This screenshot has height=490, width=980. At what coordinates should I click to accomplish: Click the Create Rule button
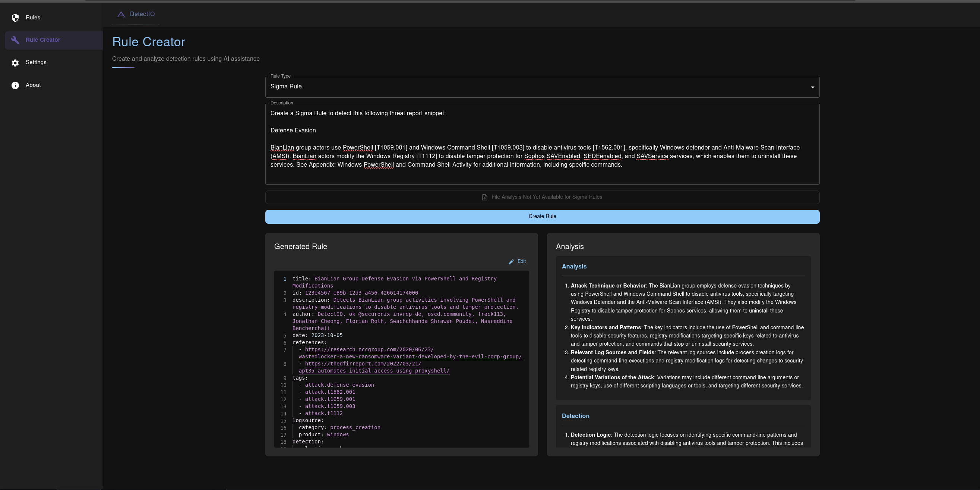(542, 216)
